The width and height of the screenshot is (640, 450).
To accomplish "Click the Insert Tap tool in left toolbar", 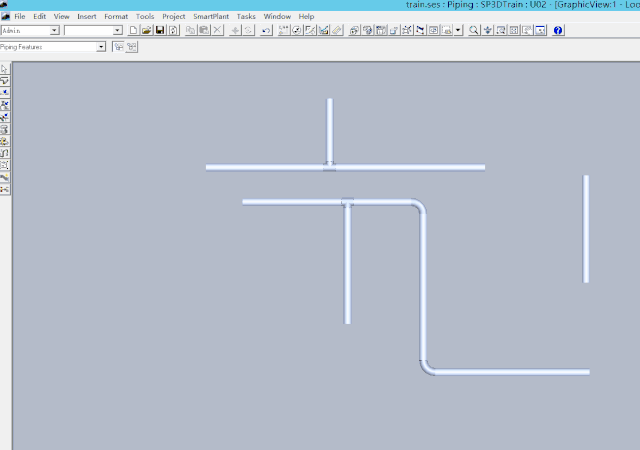I will (4, 117).
